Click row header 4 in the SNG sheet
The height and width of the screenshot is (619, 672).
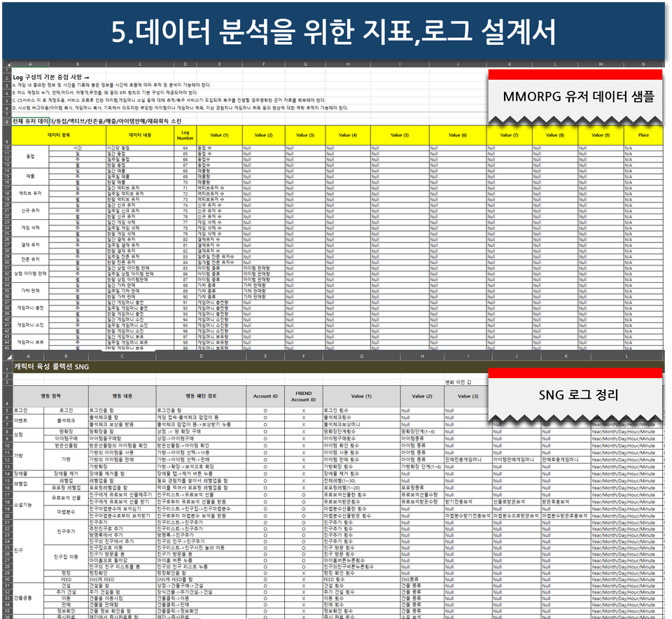tap(7, 396)
